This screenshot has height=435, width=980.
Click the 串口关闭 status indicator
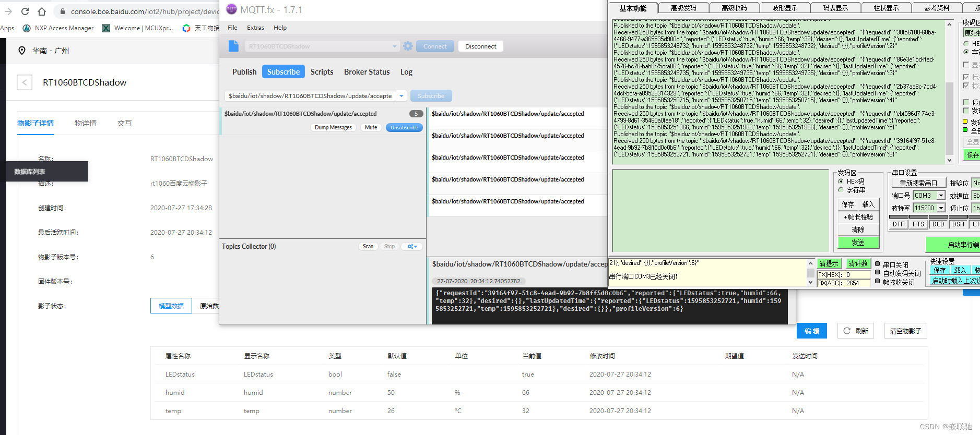pos(877,264)
